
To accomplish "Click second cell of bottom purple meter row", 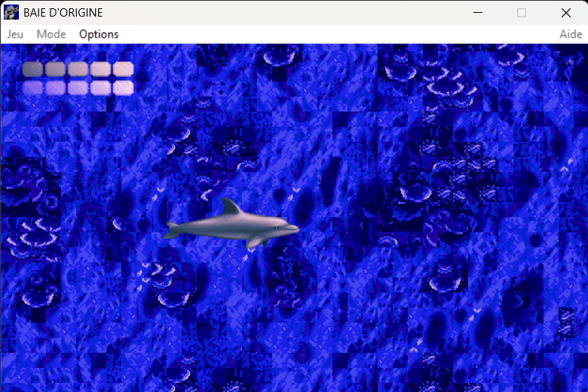I will tap(55, 87).
